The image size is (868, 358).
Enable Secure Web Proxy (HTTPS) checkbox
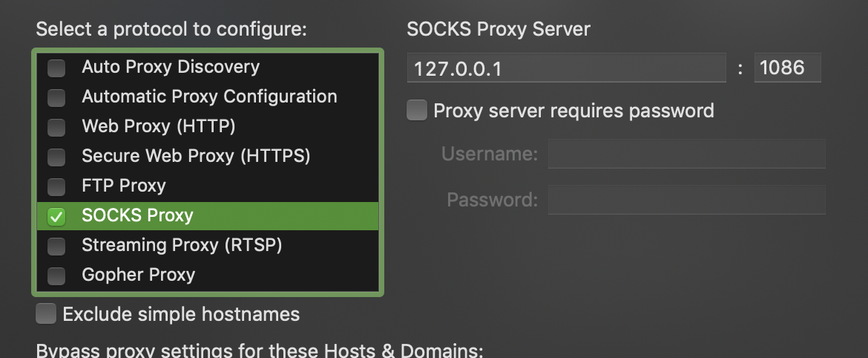tap(56, 157)
